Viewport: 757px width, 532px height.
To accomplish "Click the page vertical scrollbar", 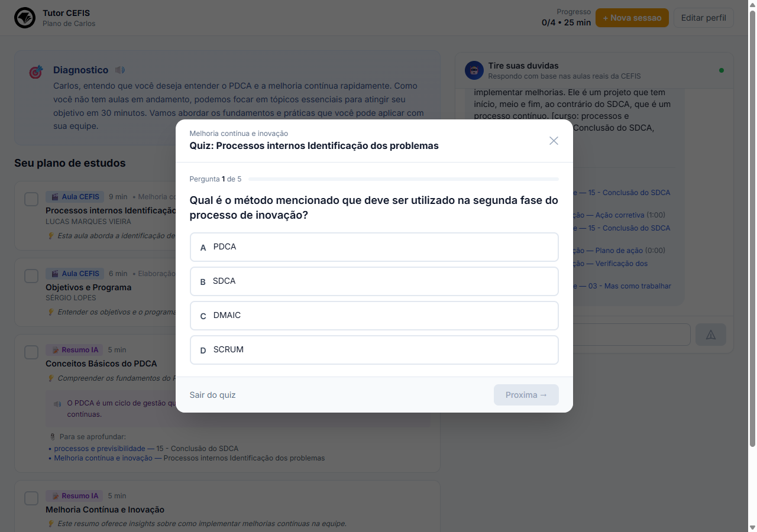I will [x=752, y=228].
